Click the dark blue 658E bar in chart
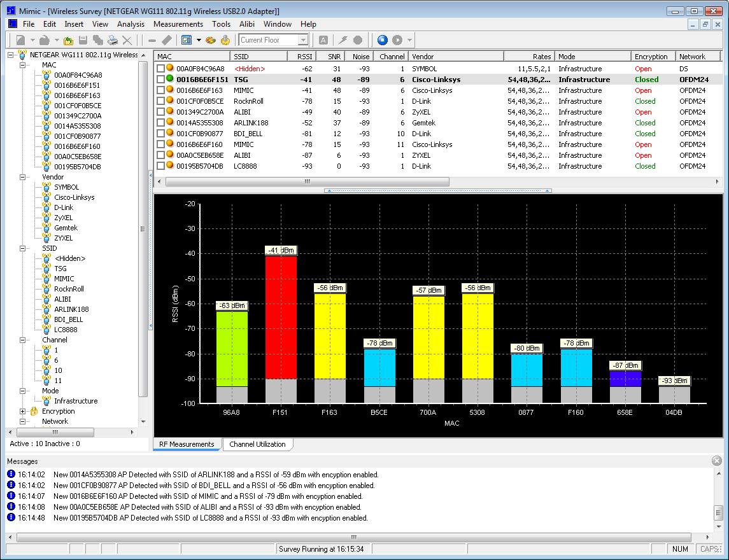Viewport: 729px width, 560px height. [x=625, y=379]
